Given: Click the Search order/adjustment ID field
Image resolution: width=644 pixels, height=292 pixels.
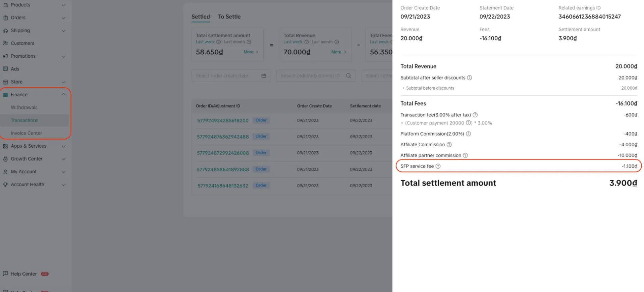Looking at the screenshot, I should (x=316, y=76).
